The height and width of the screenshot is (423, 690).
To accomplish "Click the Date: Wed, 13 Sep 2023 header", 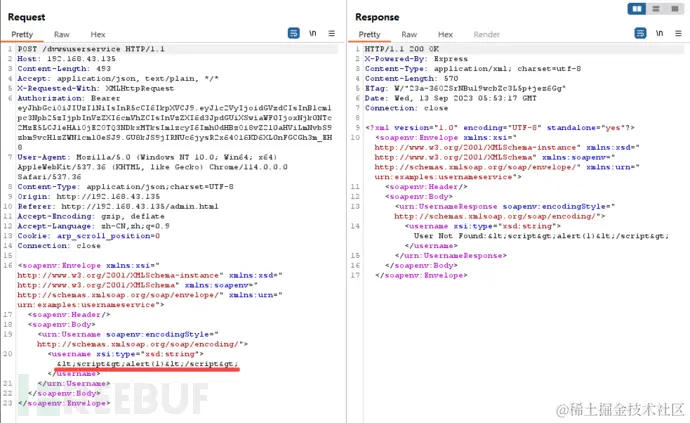I will pos(450,98).
